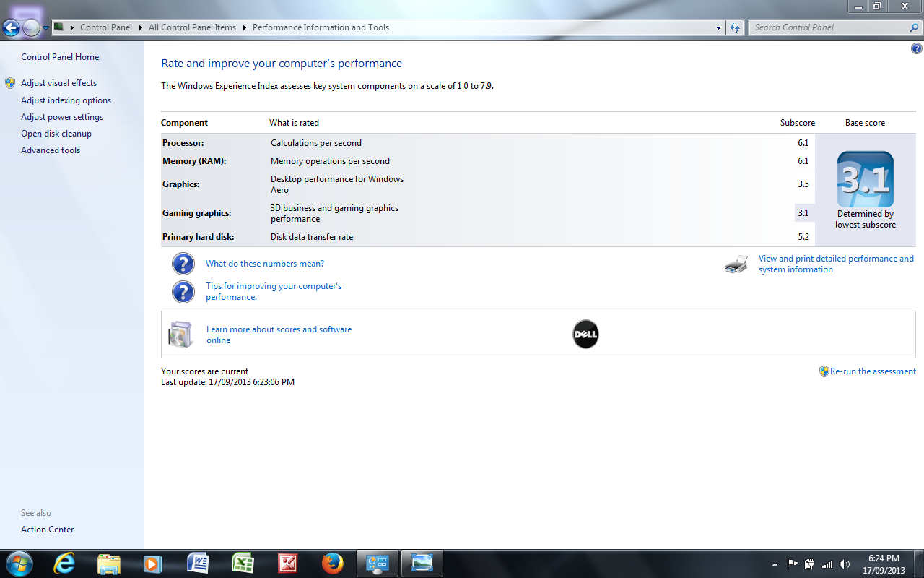The image size is (924, 578).
Task: Show hidden tray icons arrow
Action: (x=775, y=564)
